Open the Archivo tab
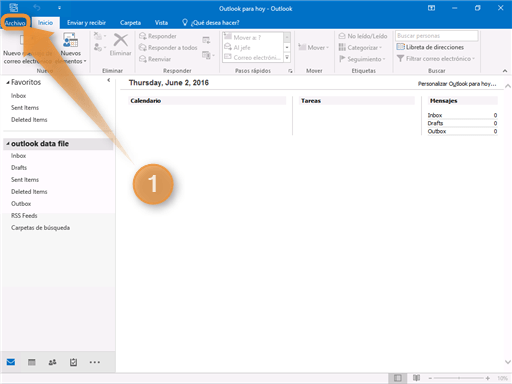 pos(15,23)
